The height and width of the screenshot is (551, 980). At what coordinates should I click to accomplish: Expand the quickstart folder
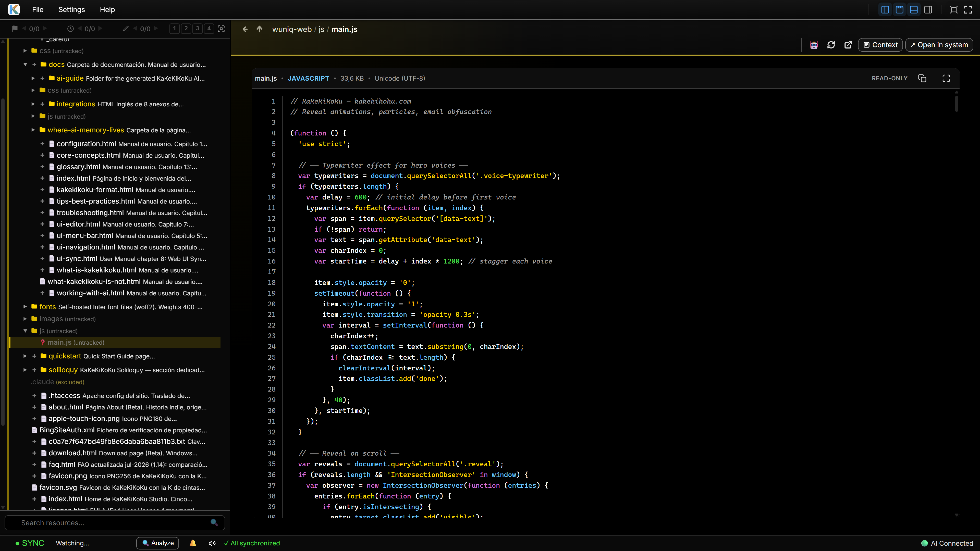coord(25,356)
